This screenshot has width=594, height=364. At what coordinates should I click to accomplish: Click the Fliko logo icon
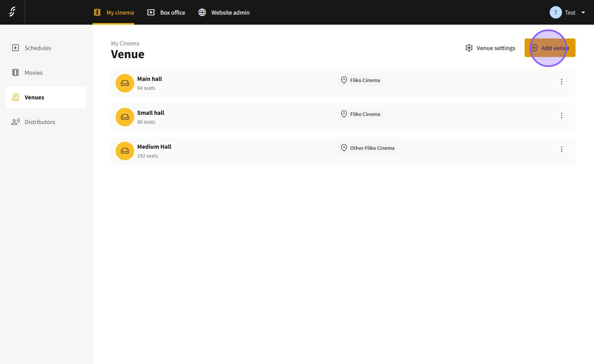(12, 12)
